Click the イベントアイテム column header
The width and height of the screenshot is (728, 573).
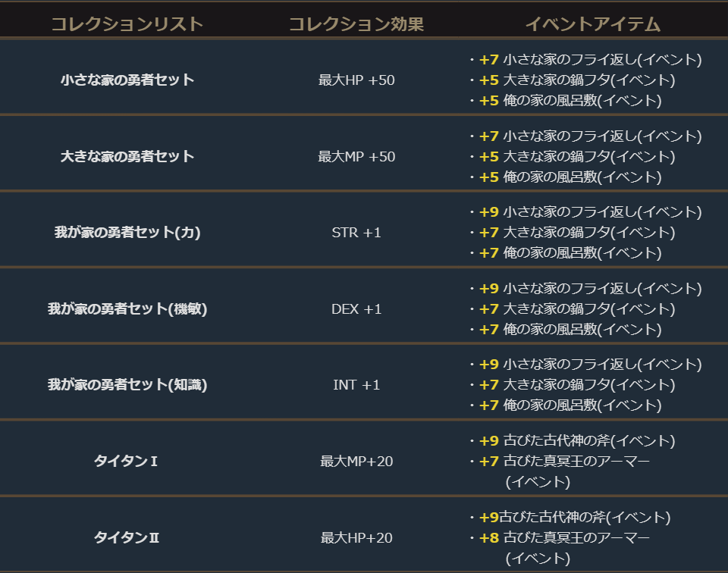593,24
